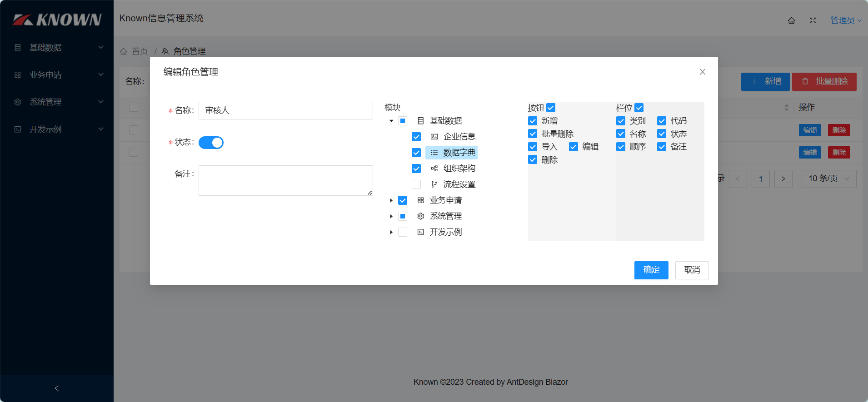Click the 流程设置 branch icon
This screenshot has width=868, height=402.
[434, 184]
